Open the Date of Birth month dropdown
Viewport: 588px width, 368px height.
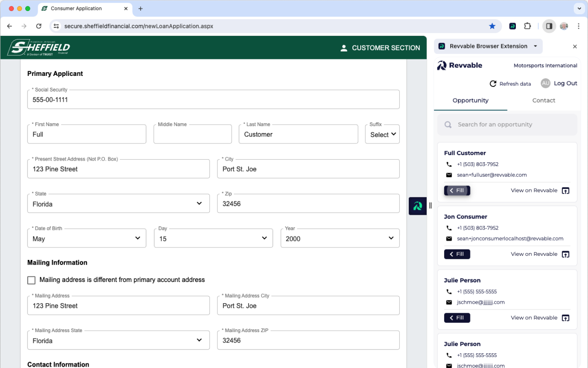tap(87, 238)
